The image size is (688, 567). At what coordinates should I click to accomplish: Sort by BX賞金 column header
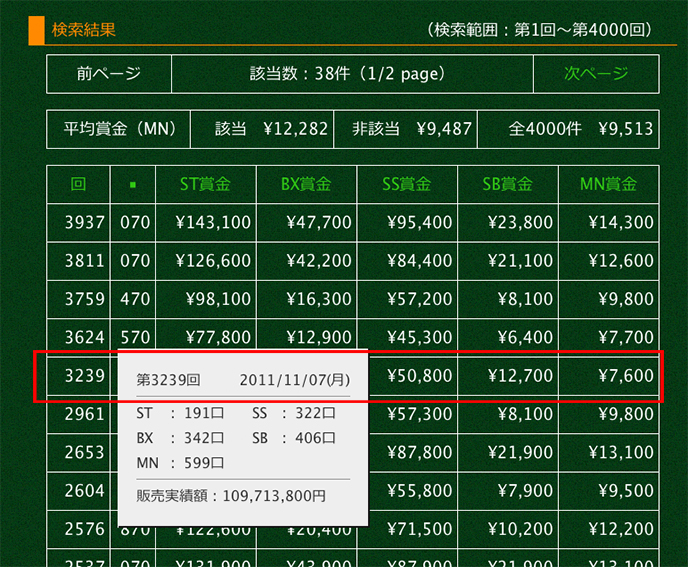(306, 184)
